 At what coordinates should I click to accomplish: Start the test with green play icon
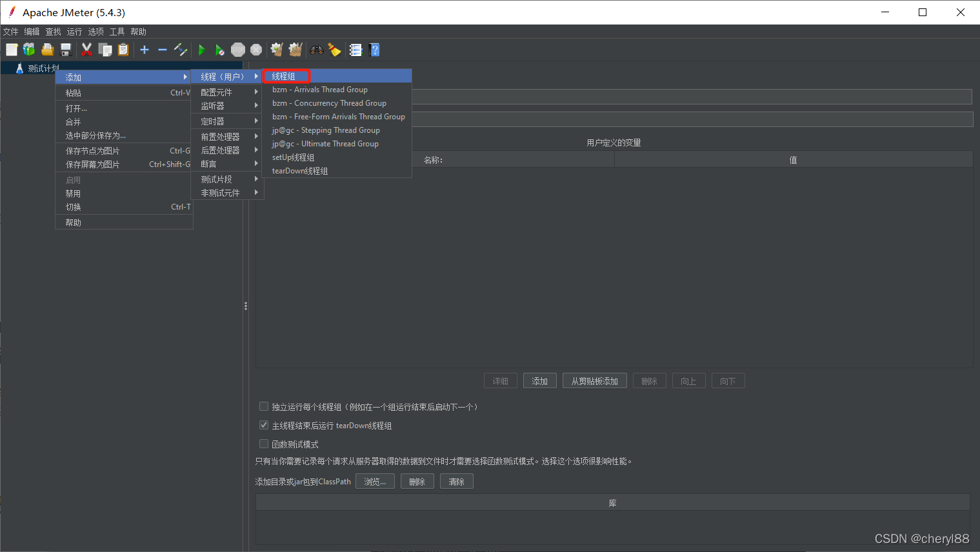202,50
